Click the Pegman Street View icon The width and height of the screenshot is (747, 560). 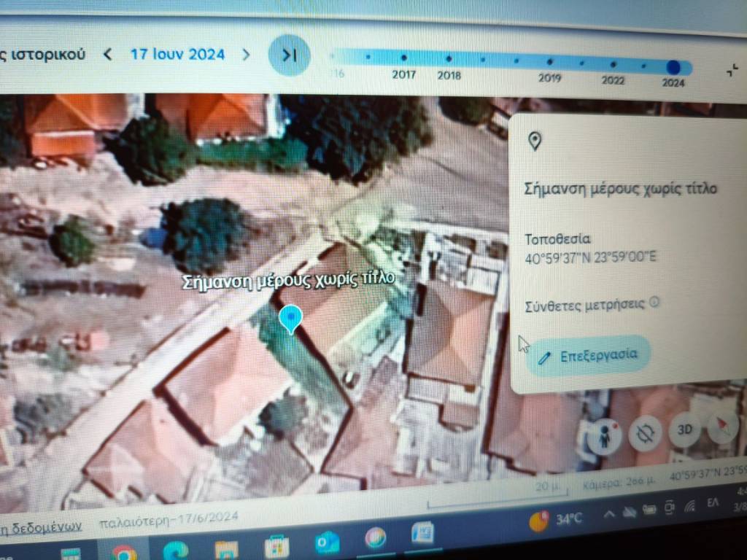(604, 435)
